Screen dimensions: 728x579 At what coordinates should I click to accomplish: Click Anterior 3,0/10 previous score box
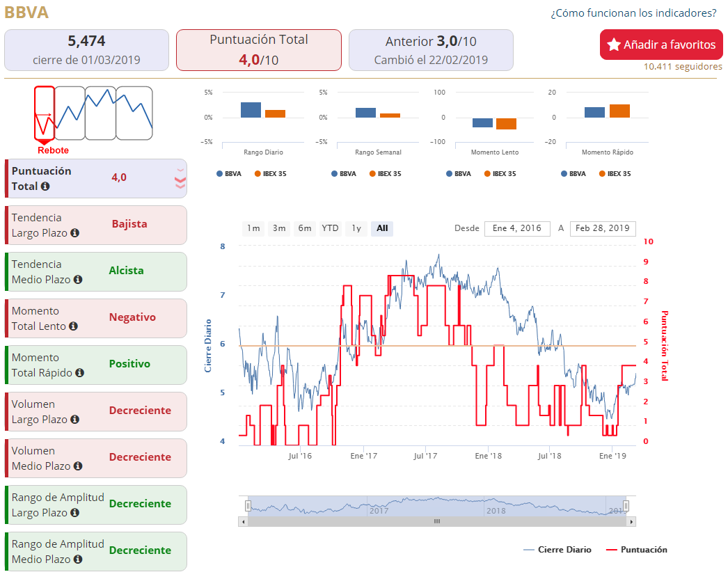pyautogui.click(x=431, y=50)
